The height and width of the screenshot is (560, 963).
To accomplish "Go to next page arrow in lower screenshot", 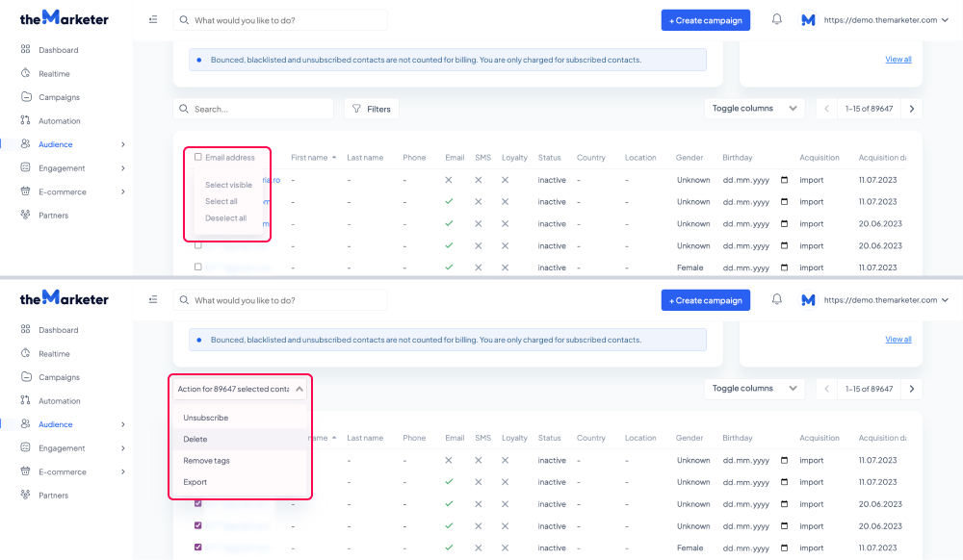I will (x=911, y=389).
